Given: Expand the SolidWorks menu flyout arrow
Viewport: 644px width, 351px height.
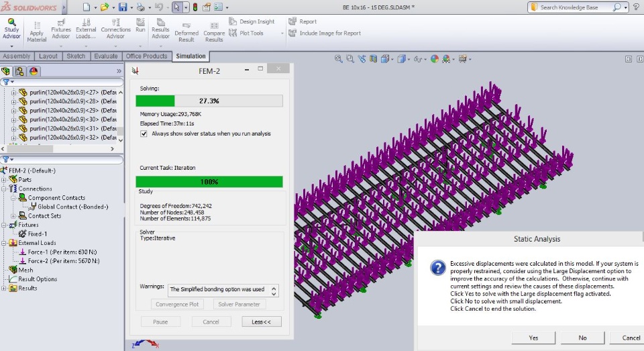Looking at the screenshot, I should tap(64, 7).
